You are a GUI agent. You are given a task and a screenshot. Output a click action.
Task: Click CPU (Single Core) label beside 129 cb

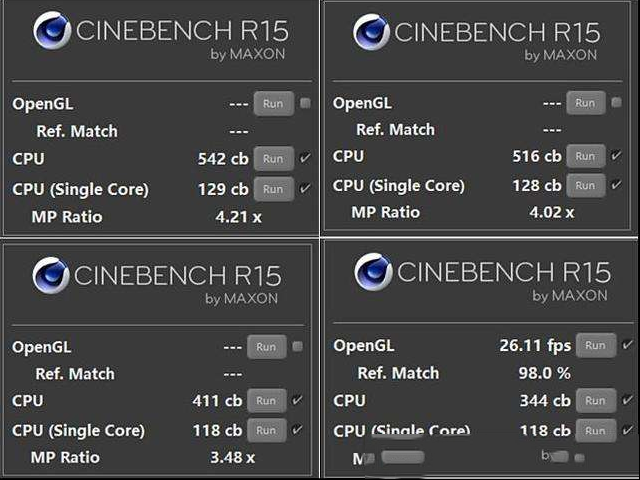(80, 189)
